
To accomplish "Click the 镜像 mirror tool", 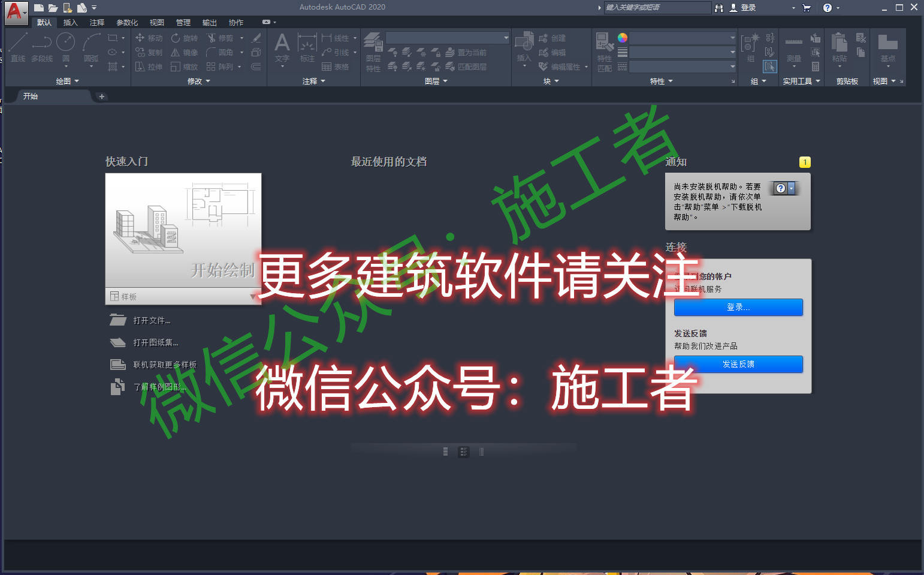I will pos(185,52).
